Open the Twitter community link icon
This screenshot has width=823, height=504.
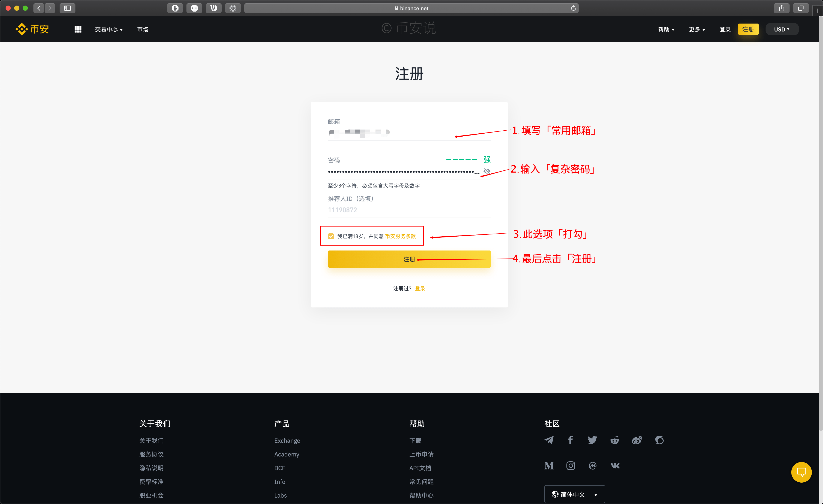pyautogui.click(x=592, y=440)
